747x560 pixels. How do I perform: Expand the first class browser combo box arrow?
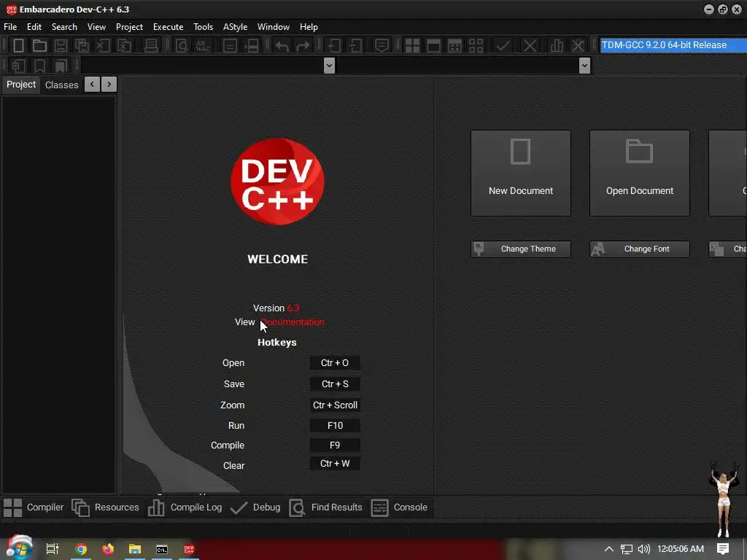(329, 66)
